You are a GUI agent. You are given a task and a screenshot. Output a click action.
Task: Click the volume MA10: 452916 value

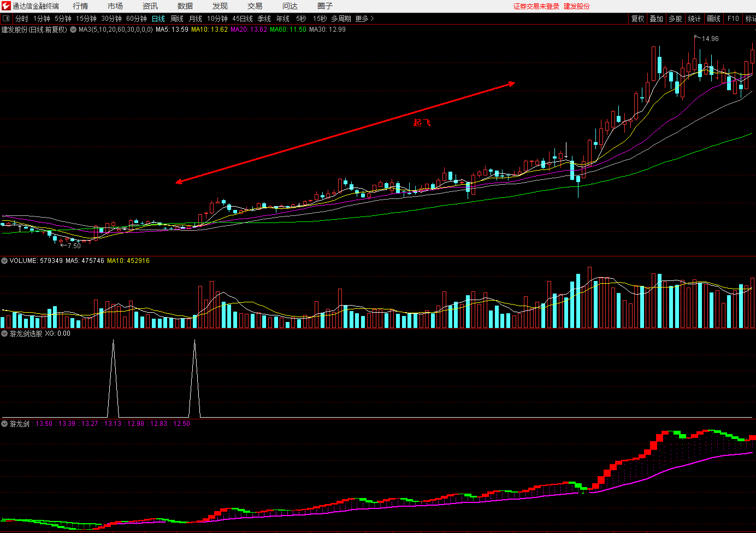[128, 261]
